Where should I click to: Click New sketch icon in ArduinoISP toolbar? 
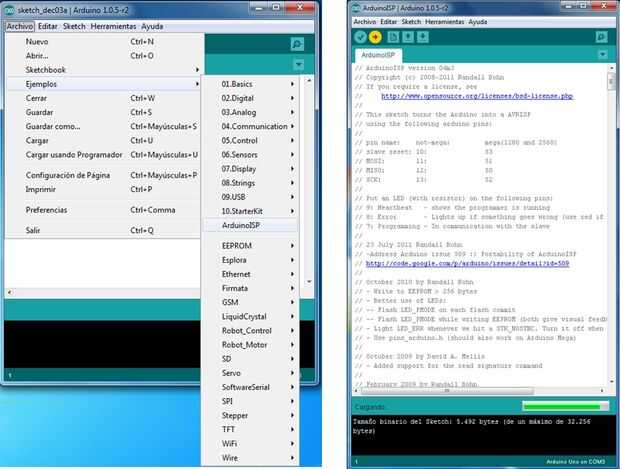pos(393,37)
